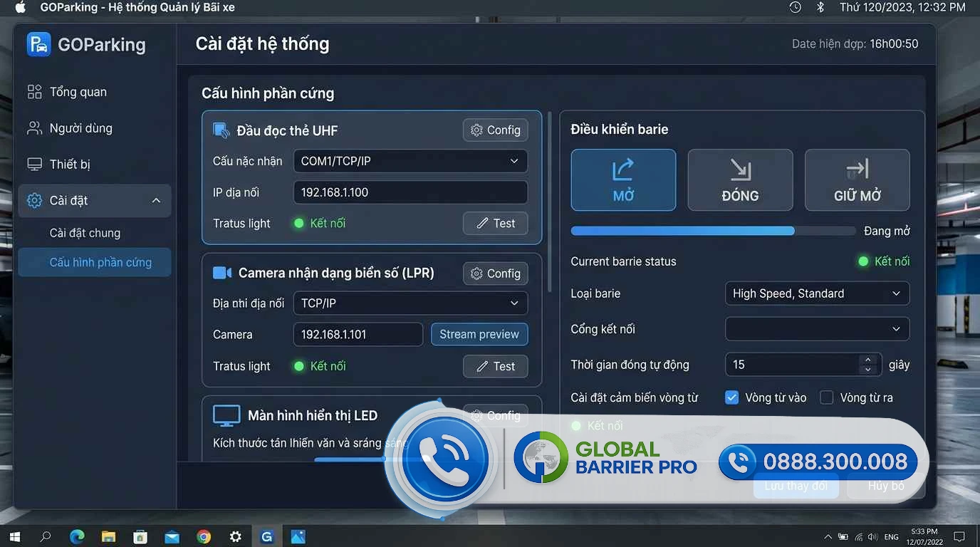
Task: Click the Tổng quan grid icon
Action: coord(34,92)
